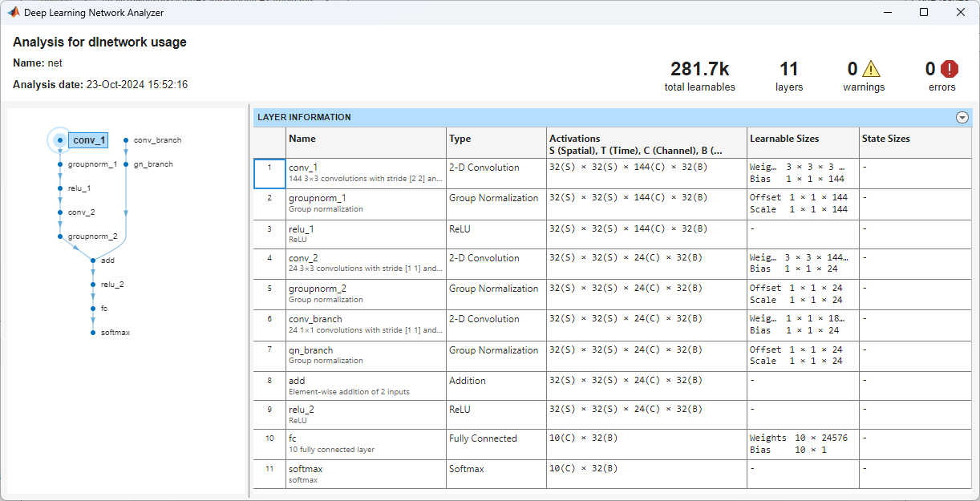The width and height of the screenshot is (980, 501).
Task: Close the Deep Learning Network Analyzer
Action: [961, 12]
